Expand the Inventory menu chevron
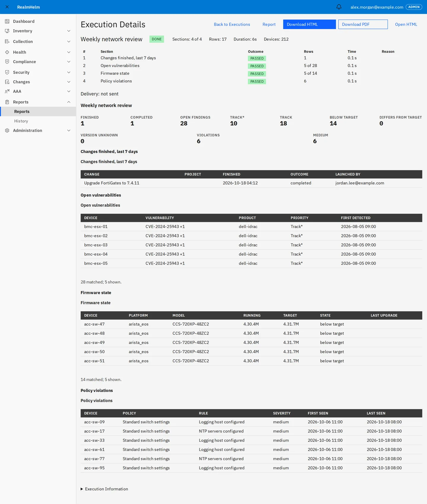This screenshot has height=504, width=427. click(x=69, y=31)
